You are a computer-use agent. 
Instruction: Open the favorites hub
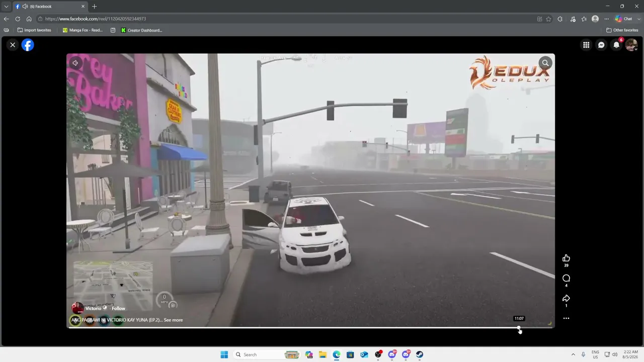coord(584,19)
